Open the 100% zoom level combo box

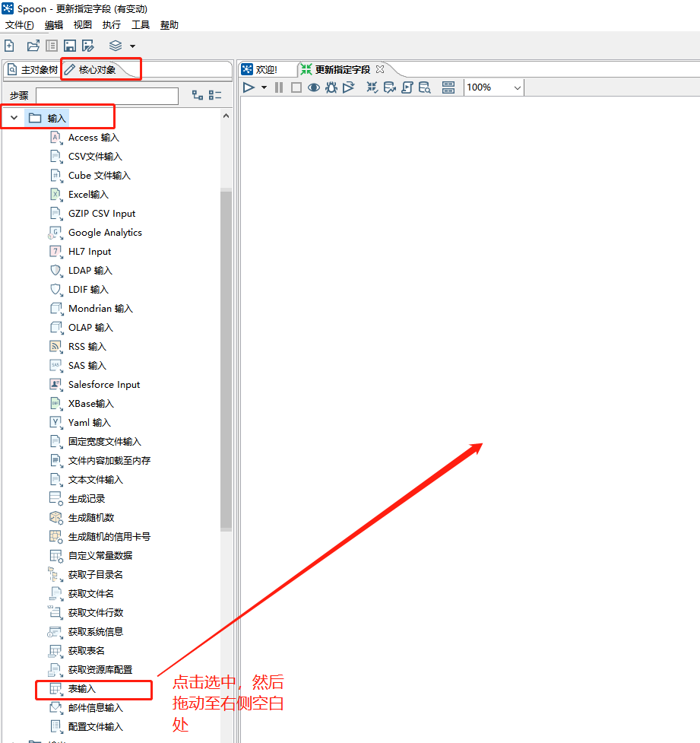494,87
